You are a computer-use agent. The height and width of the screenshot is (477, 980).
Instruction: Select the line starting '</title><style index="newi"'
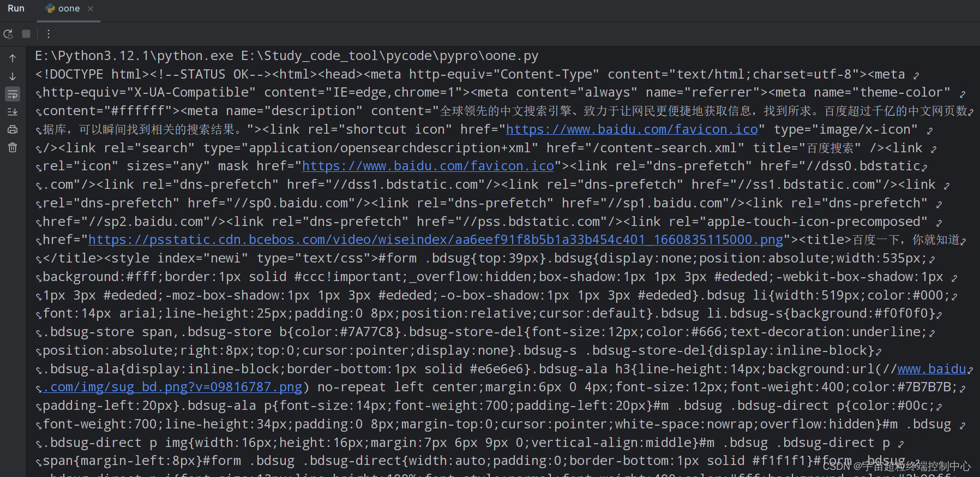click(x=484, y=258)
